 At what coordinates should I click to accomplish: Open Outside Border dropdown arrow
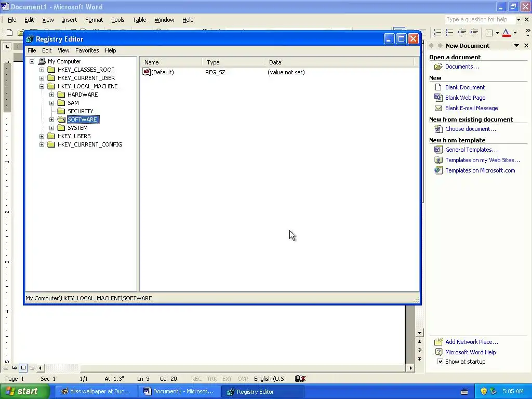pyautogui.click(x=497, y=33)
